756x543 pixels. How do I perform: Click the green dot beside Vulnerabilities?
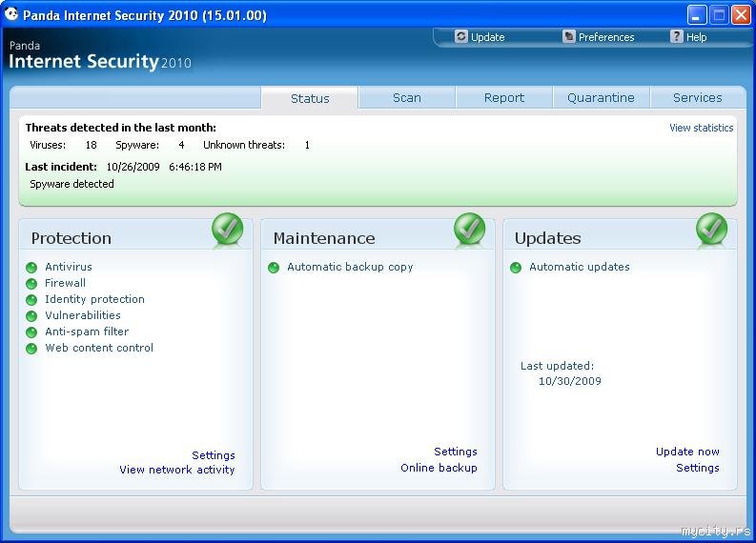(31, 316)
